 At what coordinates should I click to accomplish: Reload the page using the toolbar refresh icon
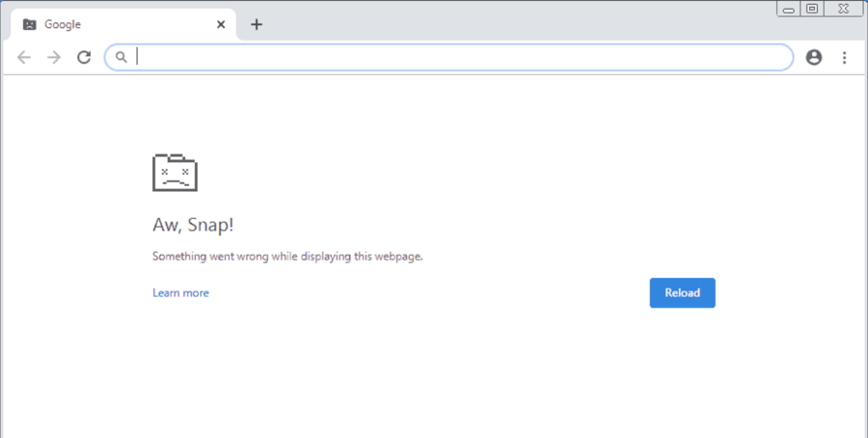click(84, 57)
